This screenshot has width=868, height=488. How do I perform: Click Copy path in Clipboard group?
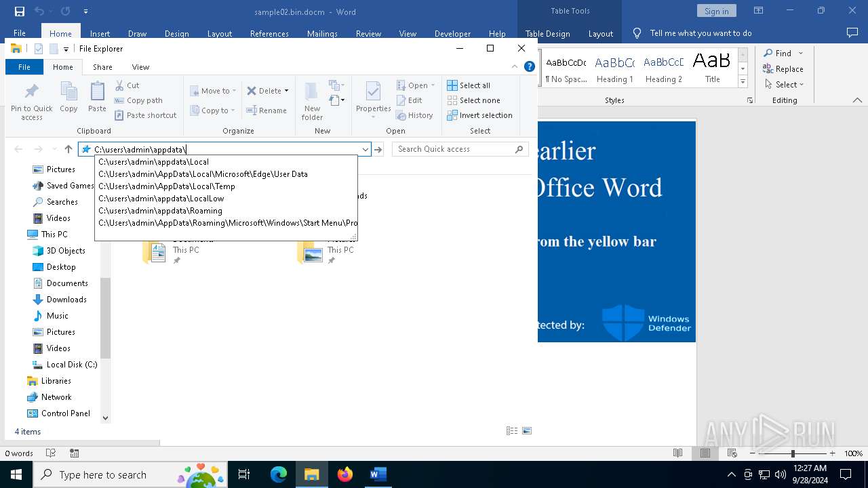click(138, 100)
